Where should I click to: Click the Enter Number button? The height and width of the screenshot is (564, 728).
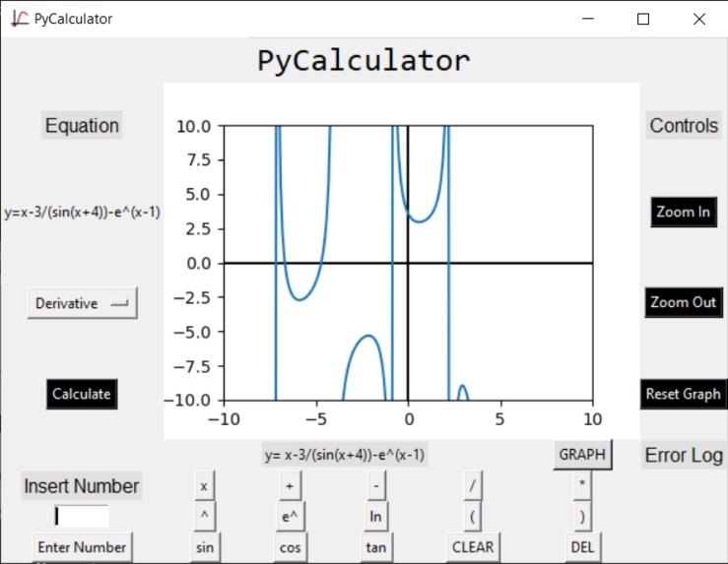[82, 547]
